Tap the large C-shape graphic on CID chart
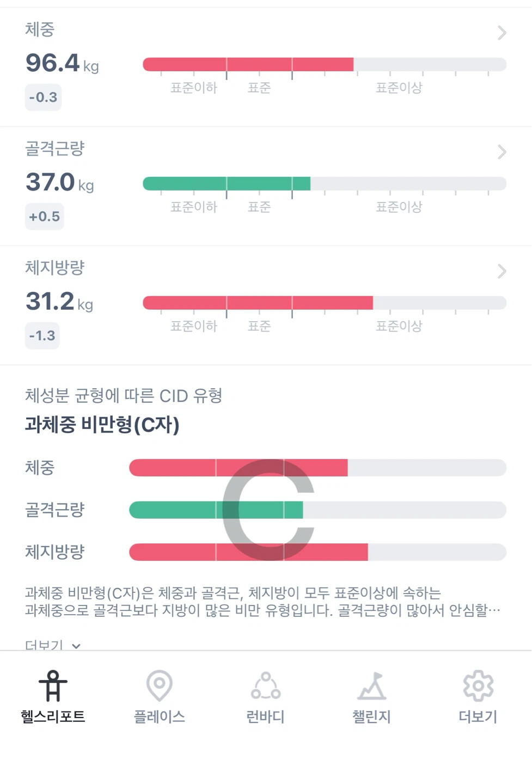This screenshot has width=532, height=784. (x=268, y=510)
